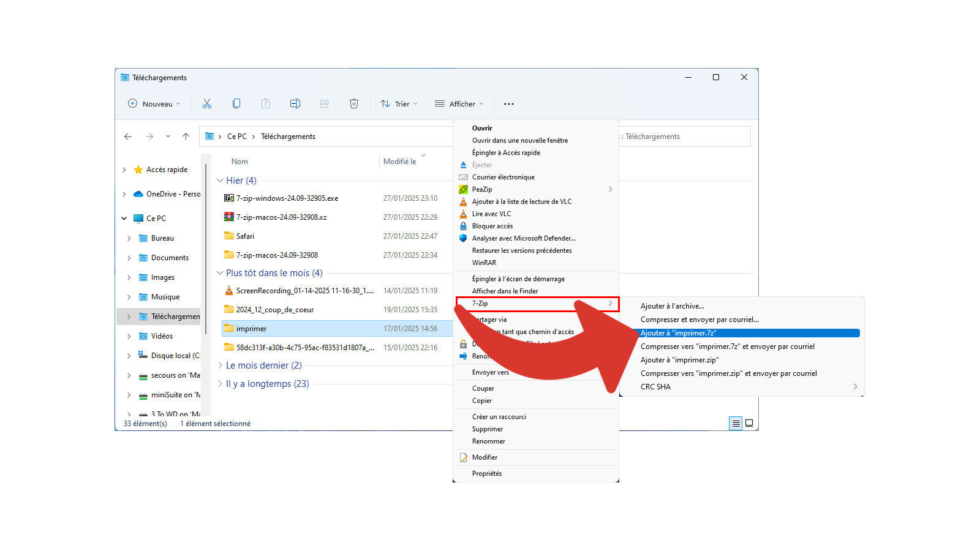The height and width of the screenshot is (551, 980).
Task: Switch to details view icon in status bar
Action: pos(736,423)
